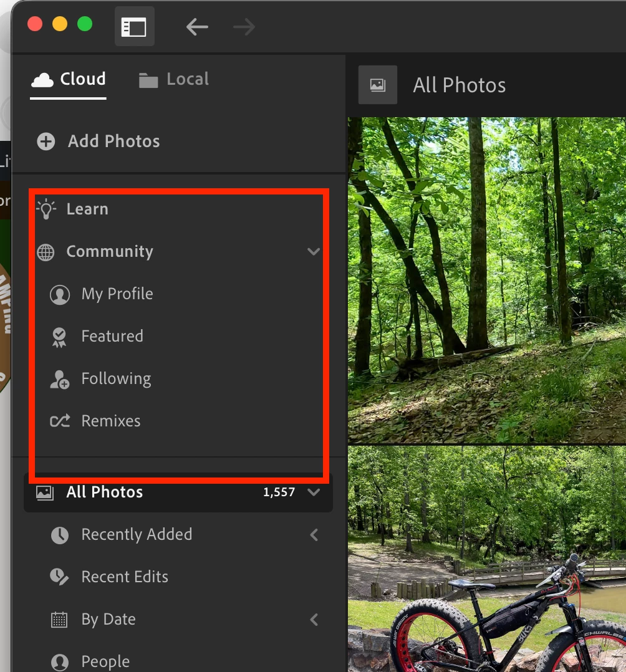Go back with the left arrow
This screenshot has height=672, width=626.
(x=197, y=27)
